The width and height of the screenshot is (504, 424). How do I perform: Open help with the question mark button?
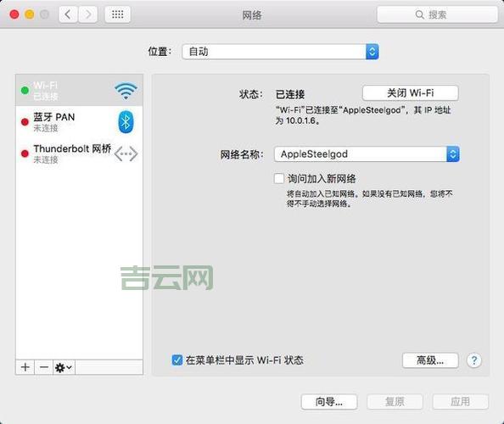(474, 360)
